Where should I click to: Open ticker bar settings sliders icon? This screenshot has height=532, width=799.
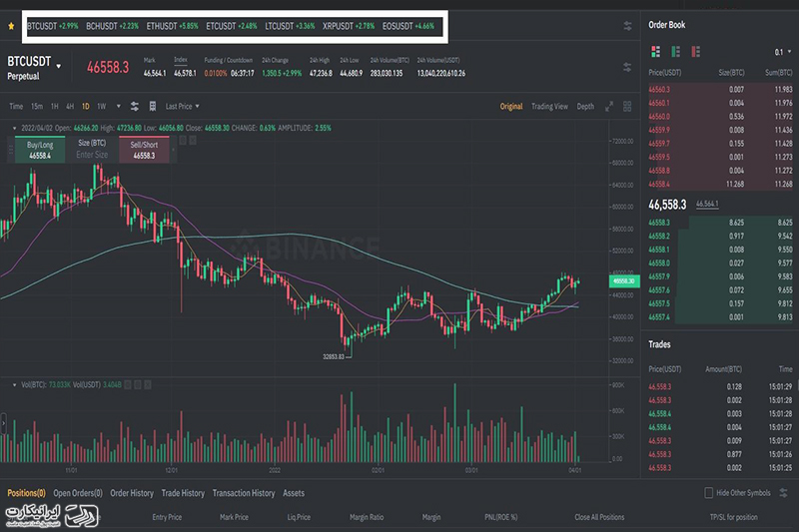click(x=627, y=26)
